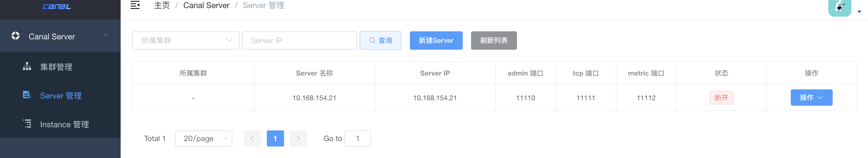Click the 操作 column header

pos(811,73)
